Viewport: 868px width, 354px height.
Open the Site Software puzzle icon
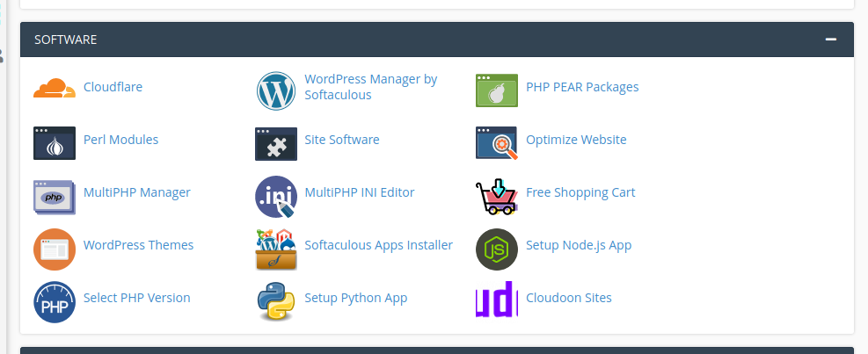(275, 144)
